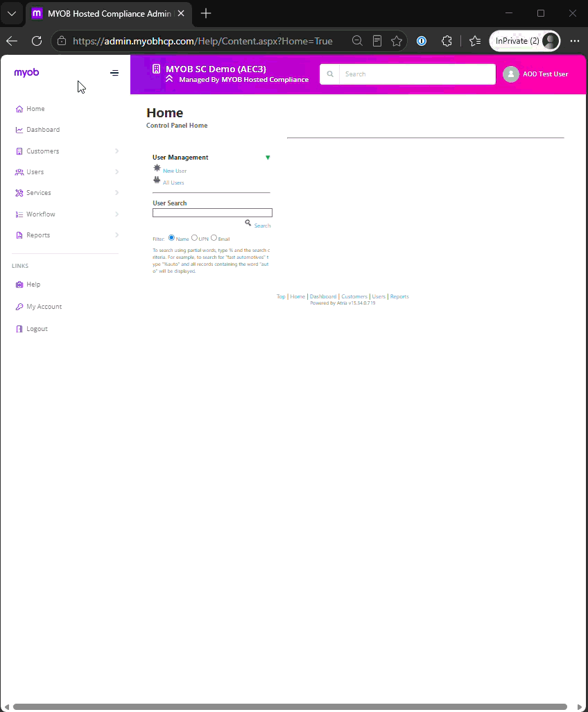Open the Home sidebar item
The image size is (588, 712).
(x=35, y=109)
